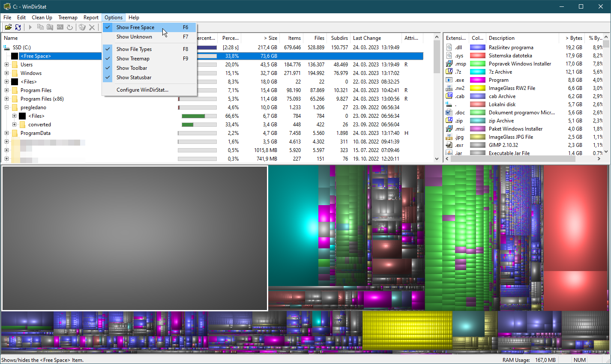Click the permanent delete X toolbar icon

coord(92,27)
